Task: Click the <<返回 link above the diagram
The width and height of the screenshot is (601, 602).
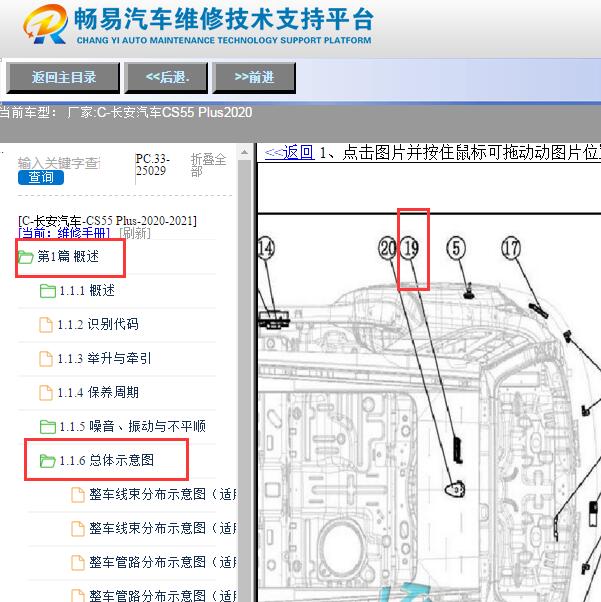Action: [289, 153]
